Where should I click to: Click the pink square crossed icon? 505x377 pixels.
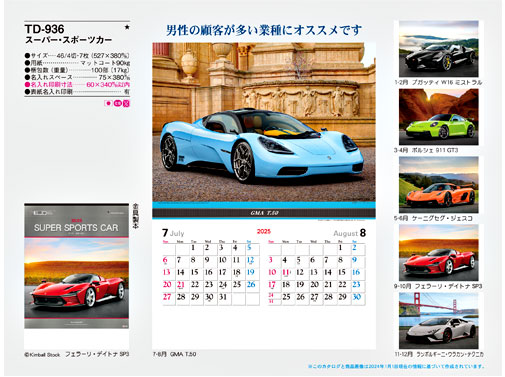126,103
